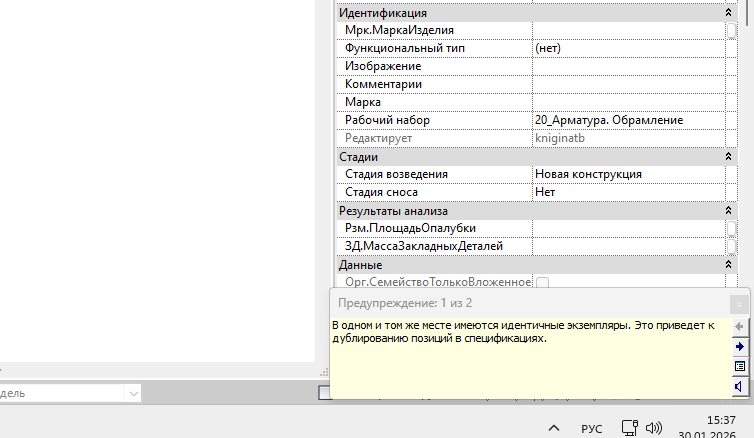
Task: Select the Марка parameter label
Action: click(363, 102)
